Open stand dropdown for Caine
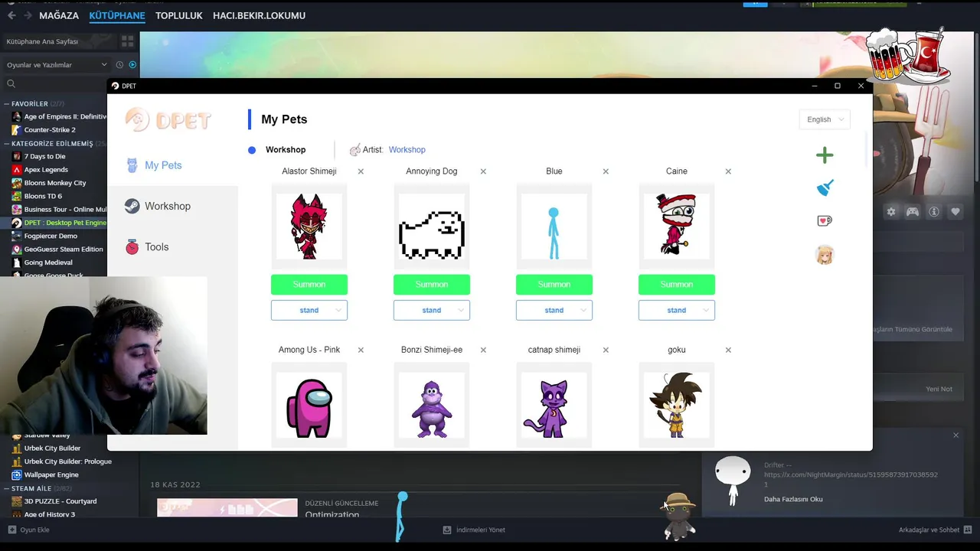The width and height of the screenshot is (980, 551). 677,310
